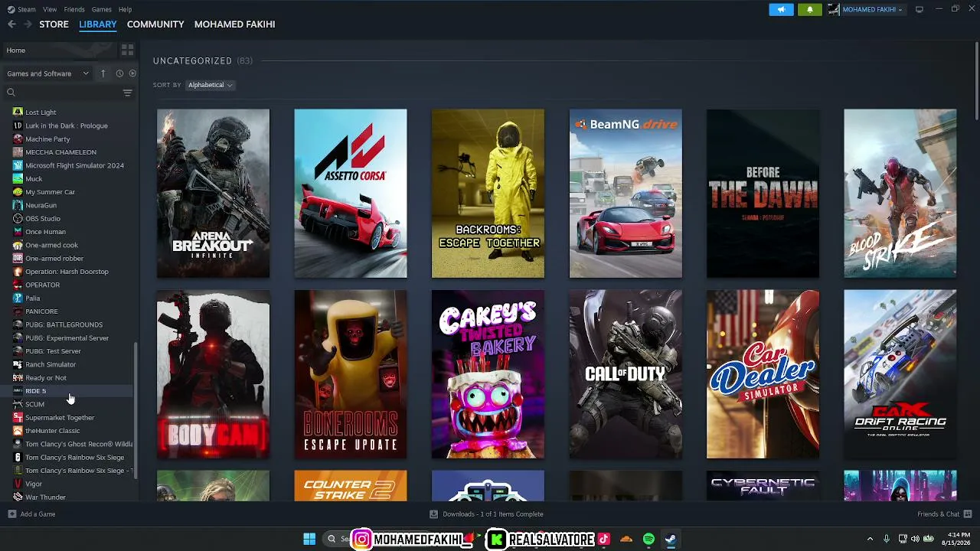Viewport: 980px width, 551px height.
Task: Click the sort-by-recent clock icon
Action: 119,73
